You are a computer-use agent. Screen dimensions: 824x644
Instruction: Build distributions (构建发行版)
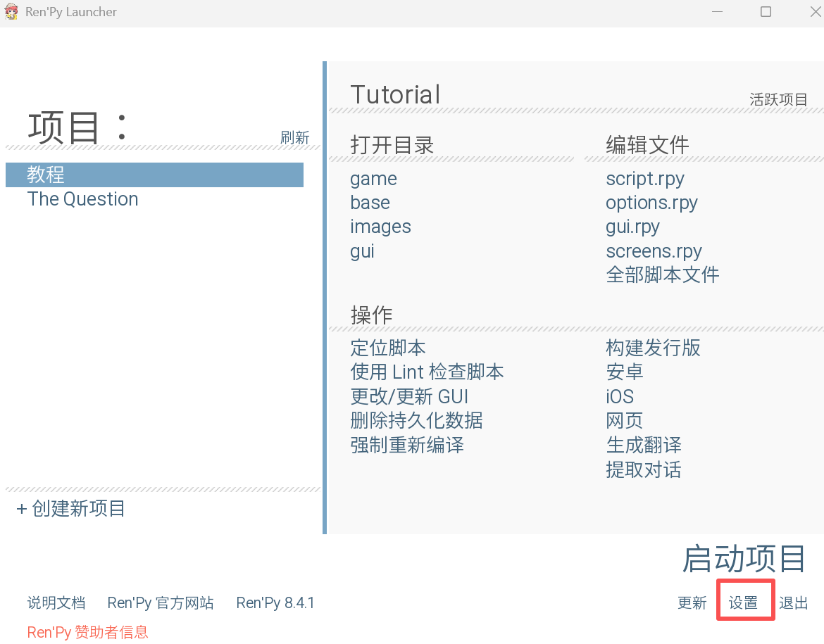click(x=653, y=348)
